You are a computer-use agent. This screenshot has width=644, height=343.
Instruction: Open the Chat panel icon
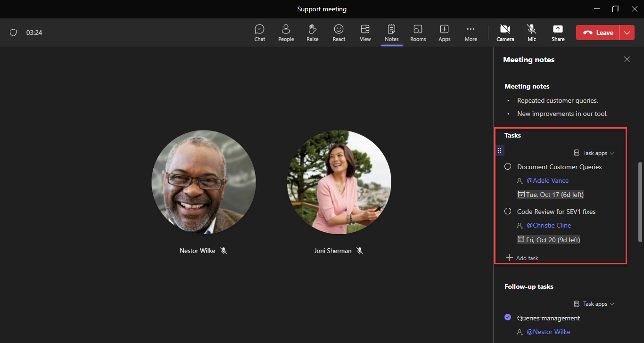tap(259, 33)
